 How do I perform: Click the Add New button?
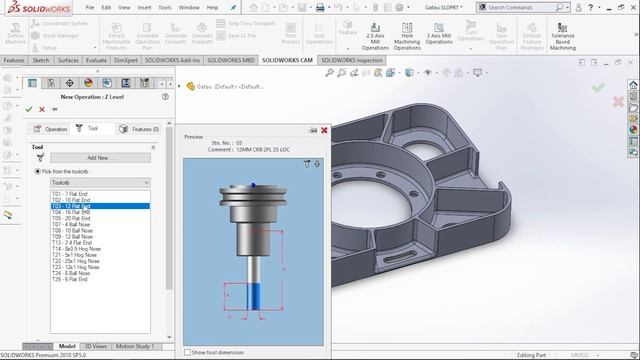click(x=100, y=158)
